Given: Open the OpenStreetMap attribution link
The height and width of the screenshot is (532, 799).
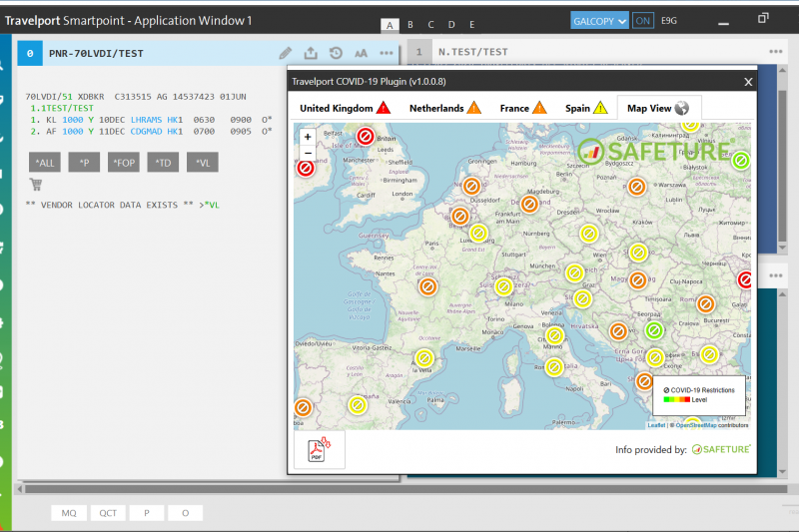Looking at the screenshot, I should pyautogui.click(x=696, y=425).
